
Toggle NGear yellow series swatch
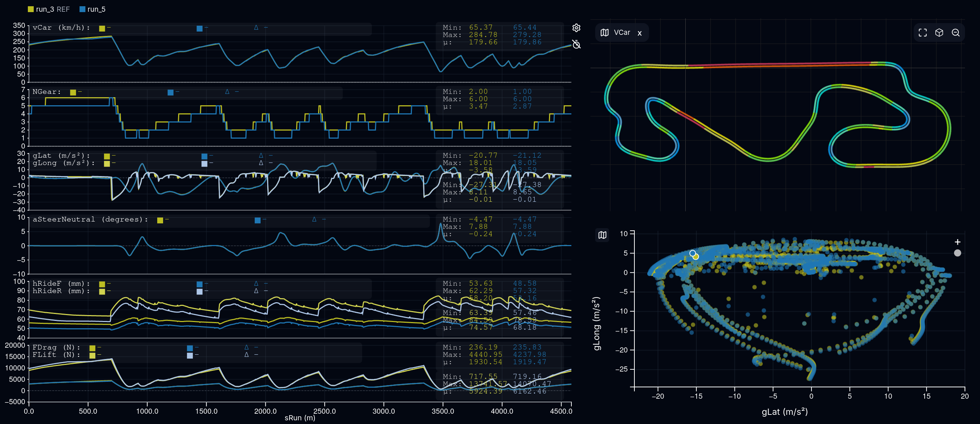[73, 92]
